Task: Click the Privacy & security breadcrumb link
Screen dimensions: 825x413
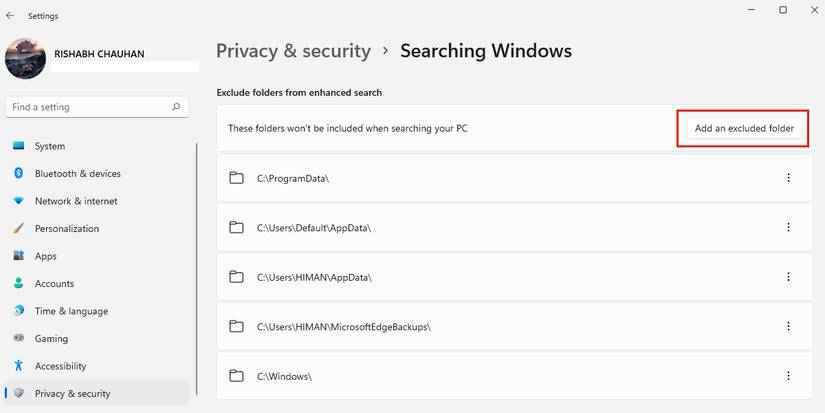Action: click(x=293, y=51)
